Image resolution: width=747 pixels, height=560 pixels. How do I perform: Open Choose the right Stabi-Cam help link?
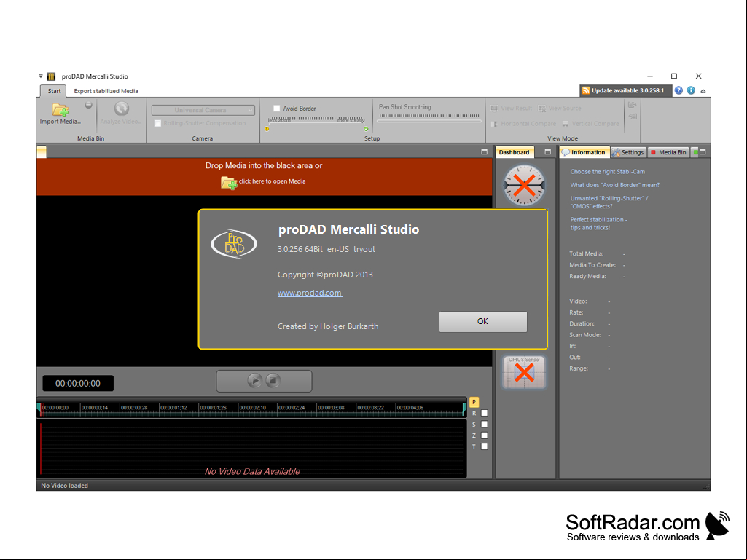pos(607,171)
